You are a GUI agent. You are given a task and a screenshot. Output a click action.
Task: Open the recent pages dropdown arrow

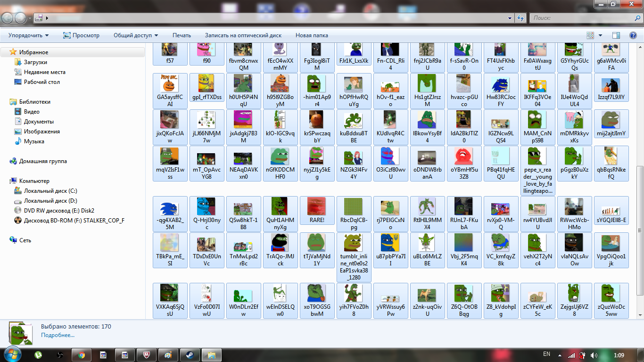click(30, 18)
